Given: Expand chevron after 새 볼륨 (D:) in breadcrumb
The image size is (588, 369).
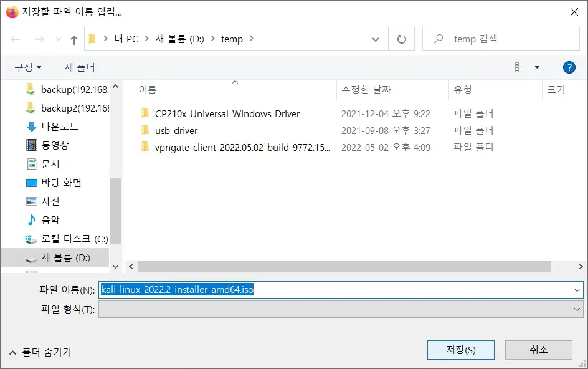Looking at the screenshot, I should [x=212, y=39].
